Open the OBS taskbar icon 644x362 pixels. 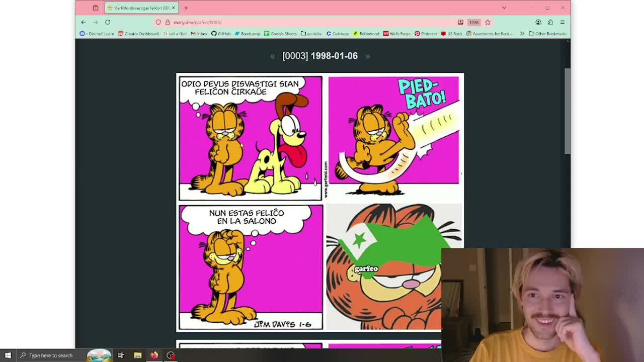pyautogui.click(x=171, y=355)
